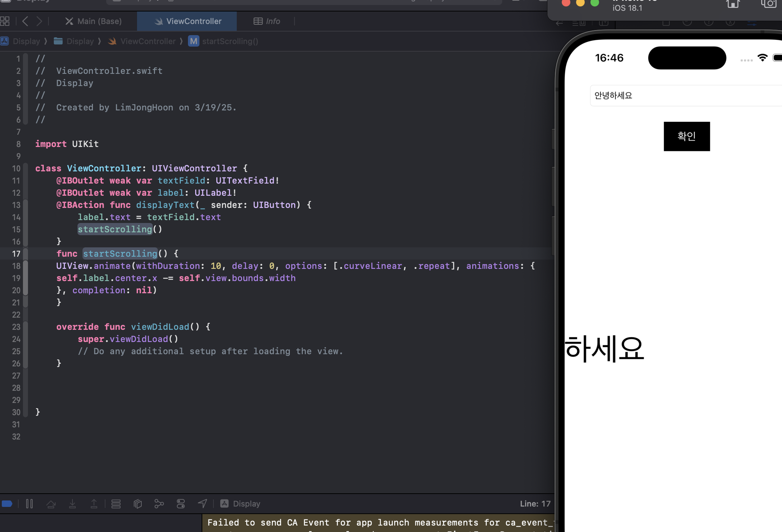The height and width of the screenshot is (532, 782).
Task: Tap the 확인 button in simulator
Action: click(x=687, y=136)
